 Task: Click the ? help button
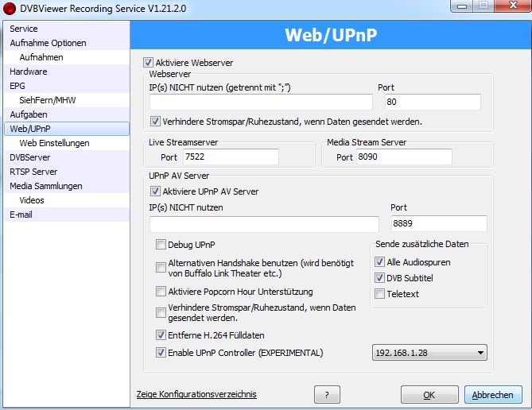click(x=327, y=394)
